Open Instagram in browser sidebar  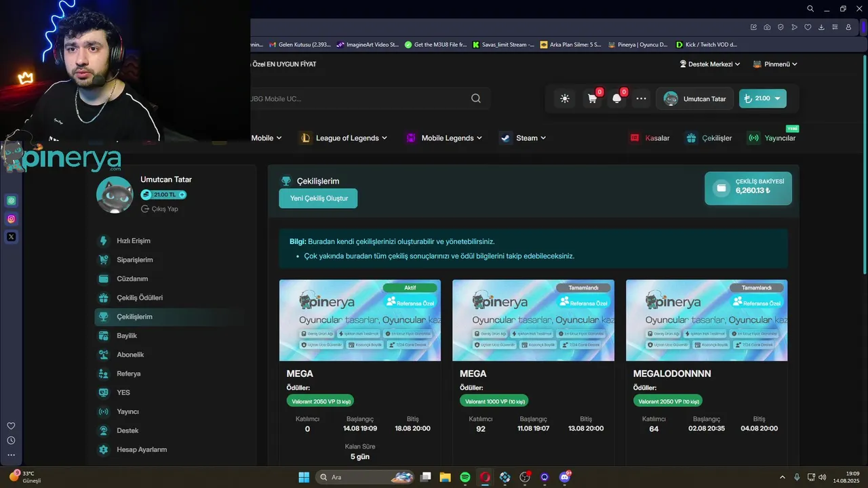pos(11,219)
